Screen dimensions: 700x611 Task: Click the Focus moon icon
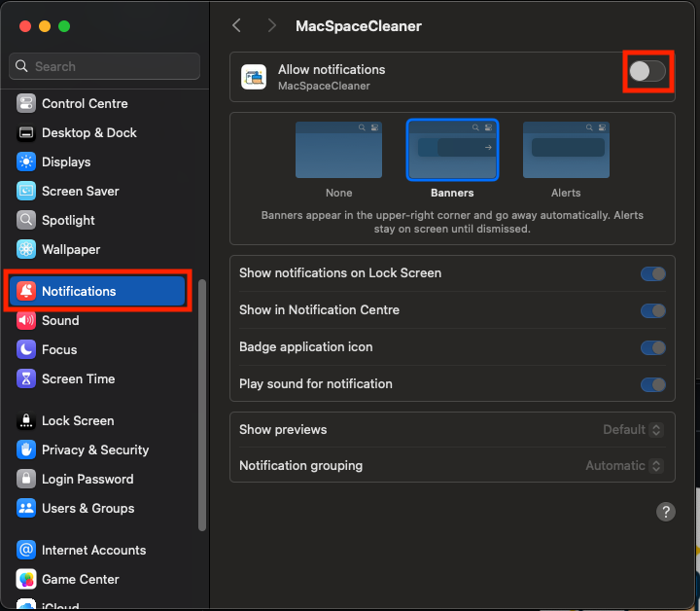point(26,349)
